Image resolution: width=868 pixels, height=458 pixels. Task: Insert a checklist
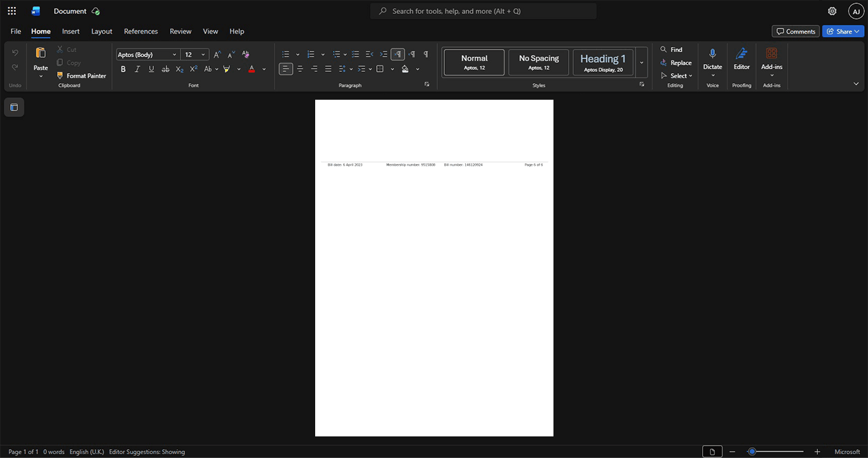pyautogui.click(x=355, y=55)
